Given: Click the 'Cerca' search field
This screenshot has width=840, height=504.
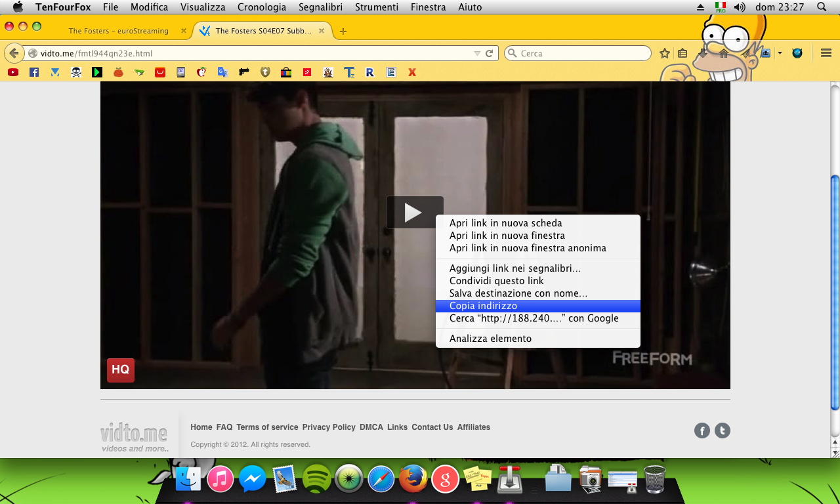Looking at the screenshot, I should [x=577, y=53].
